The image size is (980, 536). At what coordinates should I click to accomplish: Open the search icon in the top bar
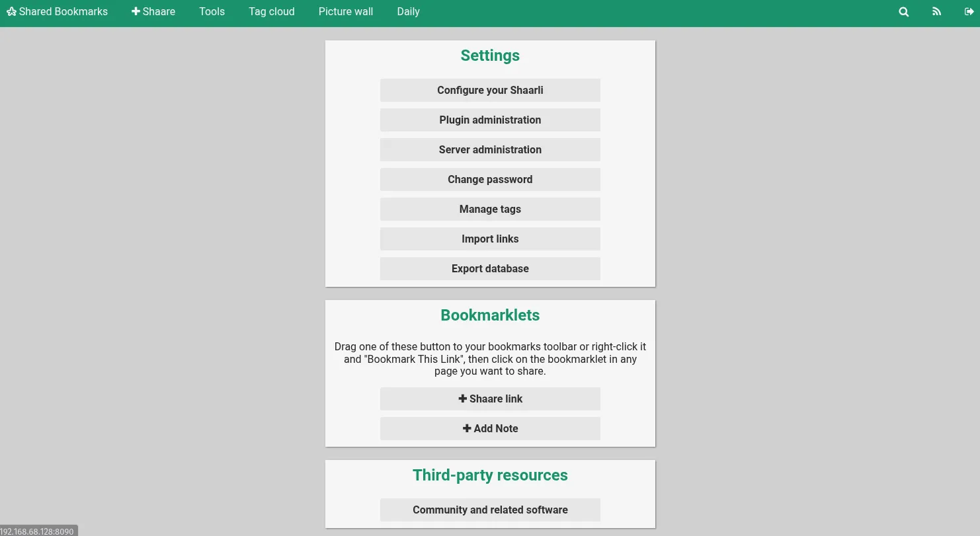pyautogui.click(x=903, y=11)
